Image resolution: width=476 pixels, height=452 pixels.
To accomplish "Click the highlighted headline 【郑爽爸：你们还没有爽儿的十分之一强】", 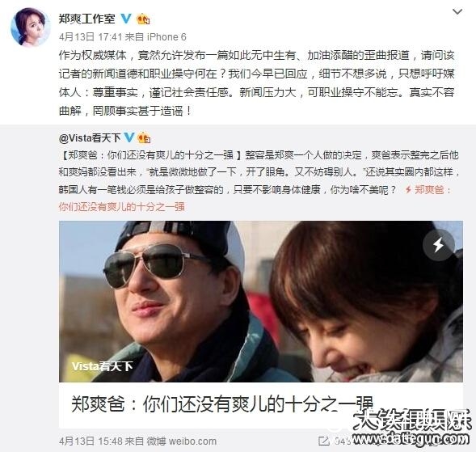I will point(151,155).
